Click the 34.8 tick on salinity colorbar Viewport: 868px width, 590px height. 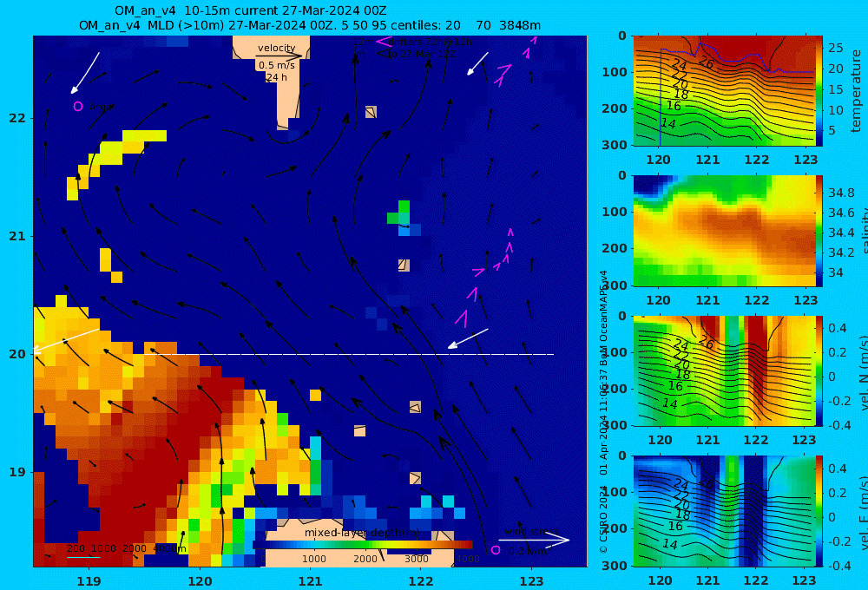click(x=841, y=193)
